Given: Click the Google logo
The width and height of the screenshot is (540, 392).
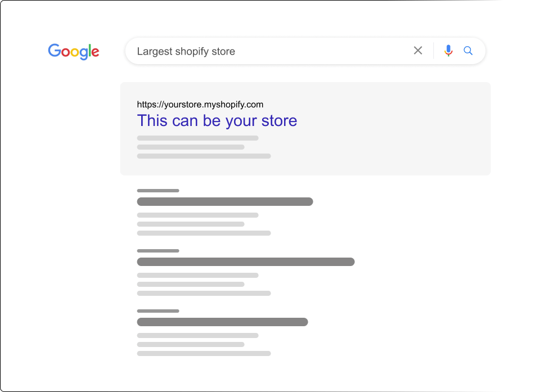Looking at the screenshot, I should [74, 51].
